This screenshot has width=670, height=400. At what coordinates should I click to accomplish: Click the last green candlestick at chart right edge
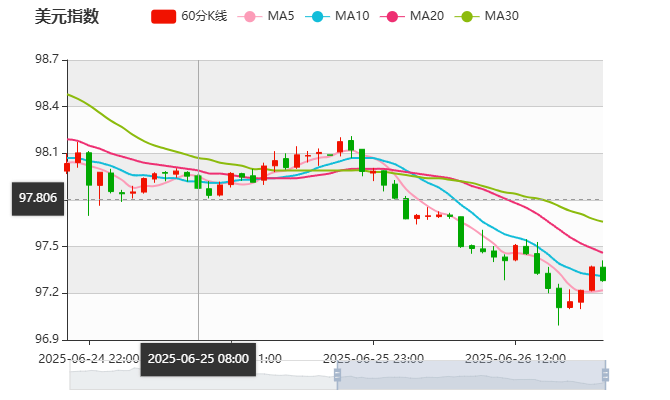coord(603,274)
